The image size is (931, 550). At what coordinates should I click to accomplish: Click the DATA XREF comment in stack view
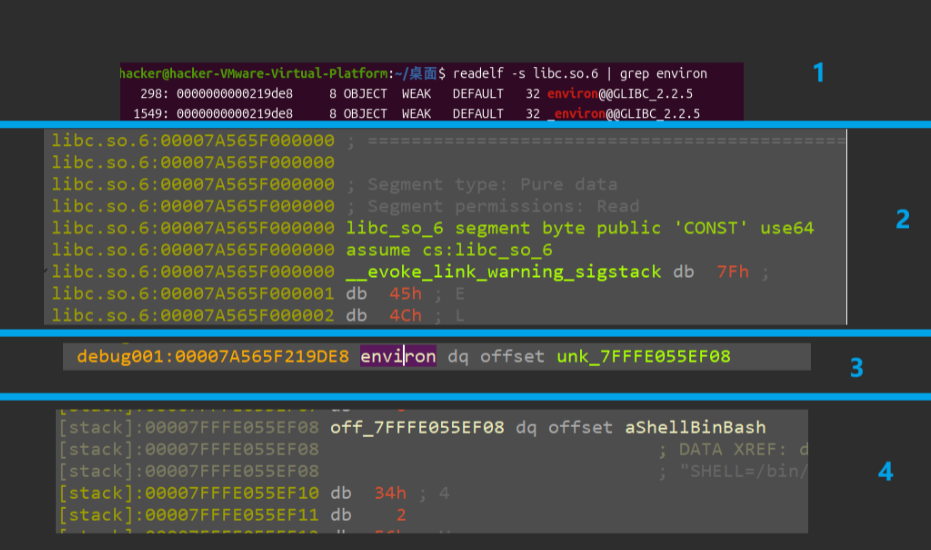tap(733, 450)
